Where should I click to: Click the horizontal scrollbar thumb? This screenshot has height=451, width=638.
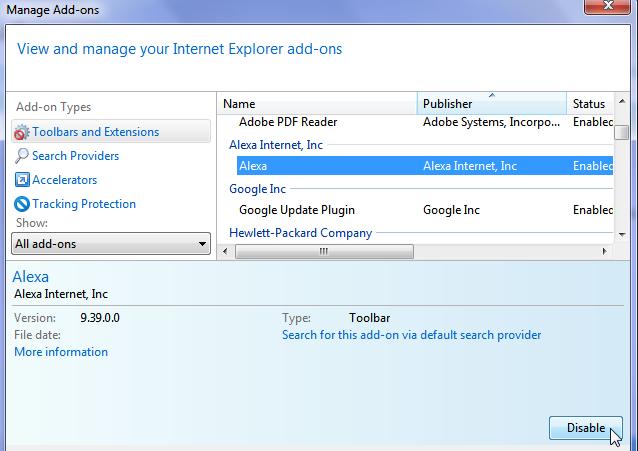coord(324,251)
